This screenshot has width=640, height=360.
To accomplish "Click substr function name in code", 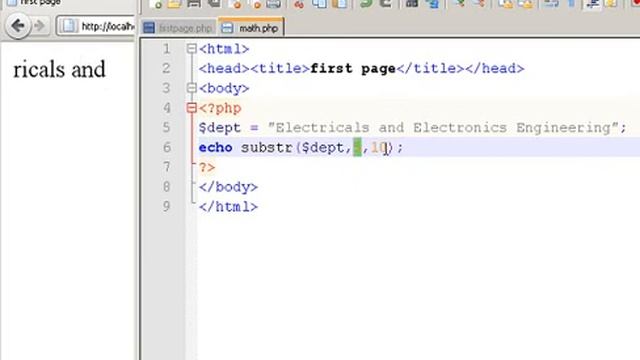I will (267, 147).
